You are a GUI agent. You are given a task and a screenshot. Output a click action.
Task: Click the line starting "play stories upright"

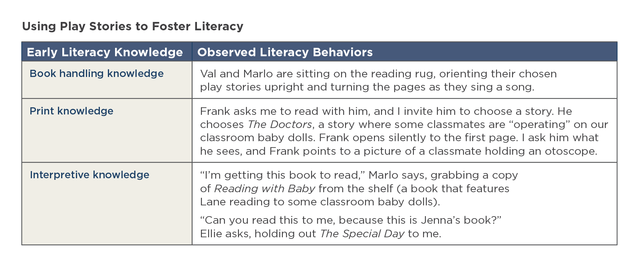click(x=367, y=87)
